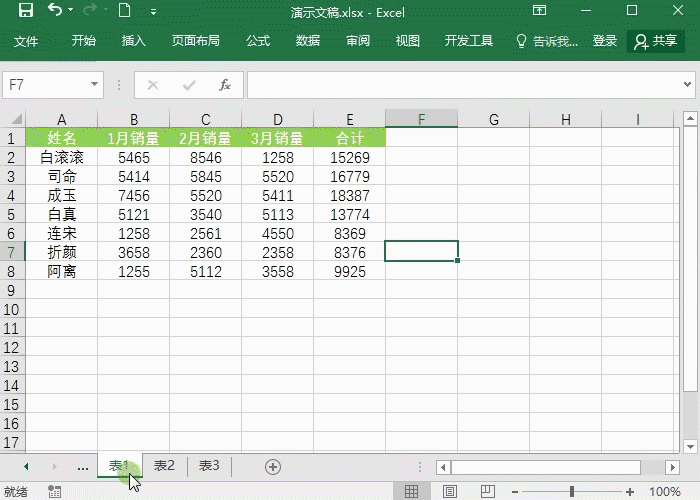
Task: Click the zoom slider handle
Action: (571, 491)
